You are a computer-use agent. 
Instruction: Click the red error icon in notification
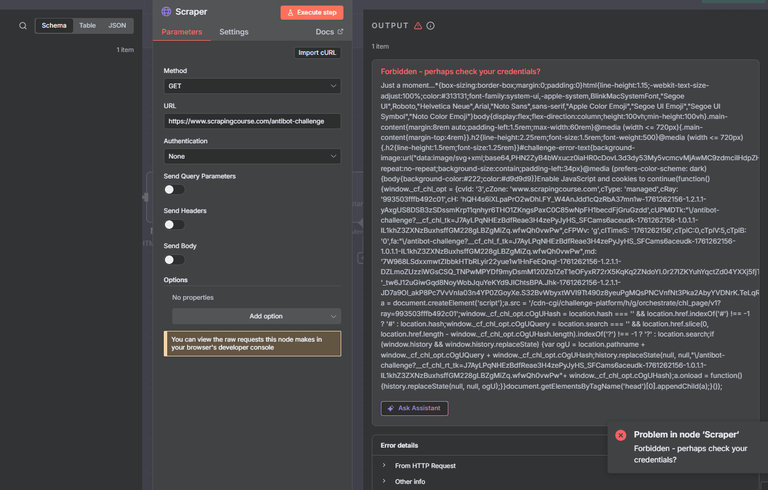(x=621, y=435)
